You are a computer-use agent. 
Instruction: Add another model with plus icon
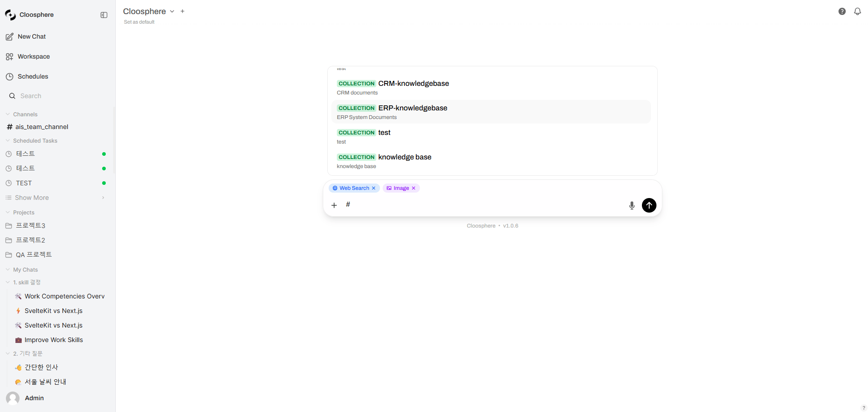182,11
